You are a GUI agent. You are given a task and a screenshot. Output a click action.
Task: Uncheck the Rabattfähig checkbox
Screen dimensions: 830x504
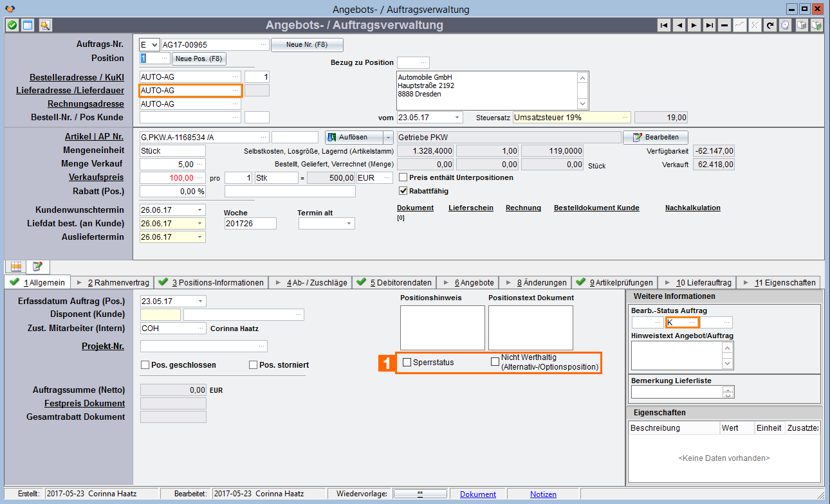(x=403, y=191)
